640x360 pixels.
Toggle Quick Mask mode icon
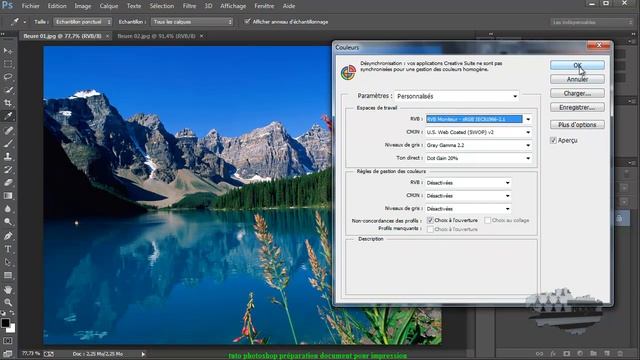(x=8, y=340)
